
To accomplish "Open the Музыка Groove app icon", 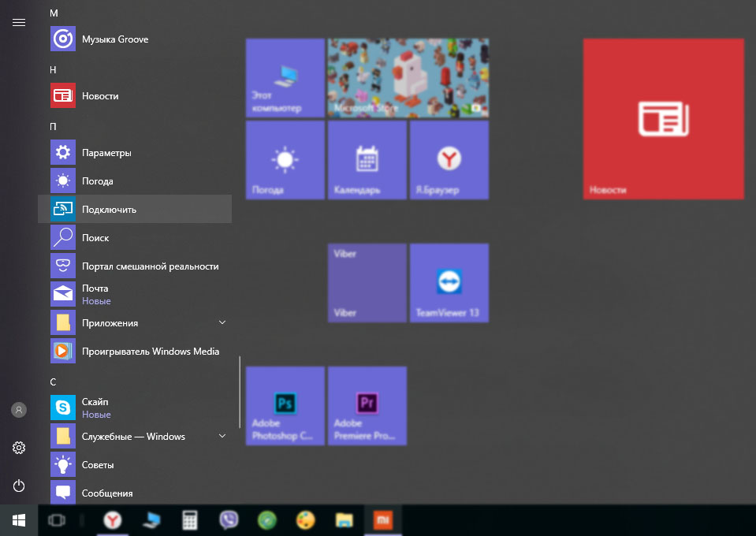I will click(x=63, y=39).
